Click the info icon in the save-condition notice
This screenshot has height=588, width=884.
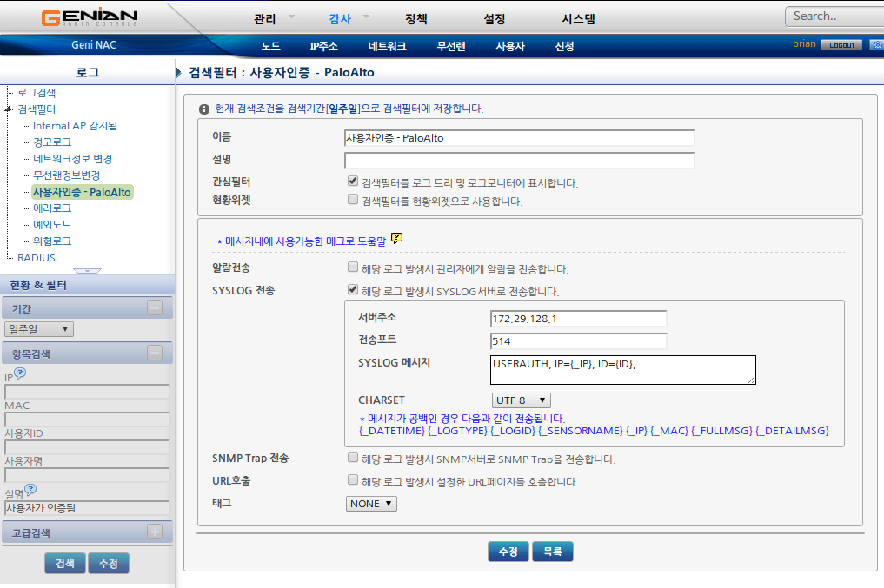[203, 109]
